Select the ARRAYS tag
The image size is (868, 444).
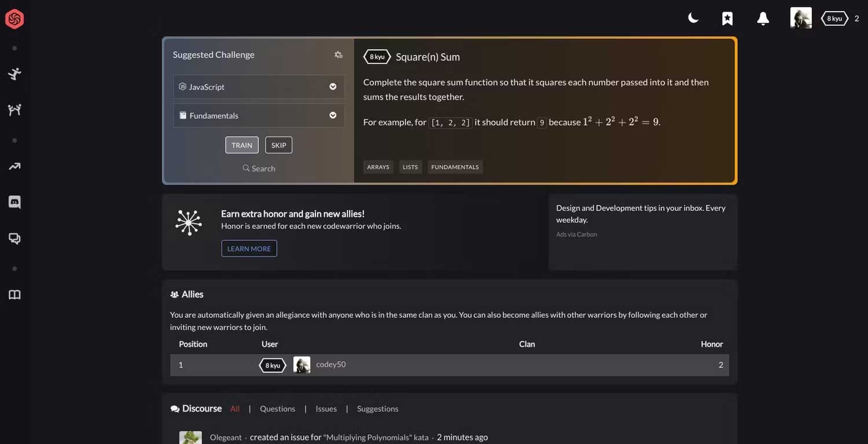tap(378, 167)
